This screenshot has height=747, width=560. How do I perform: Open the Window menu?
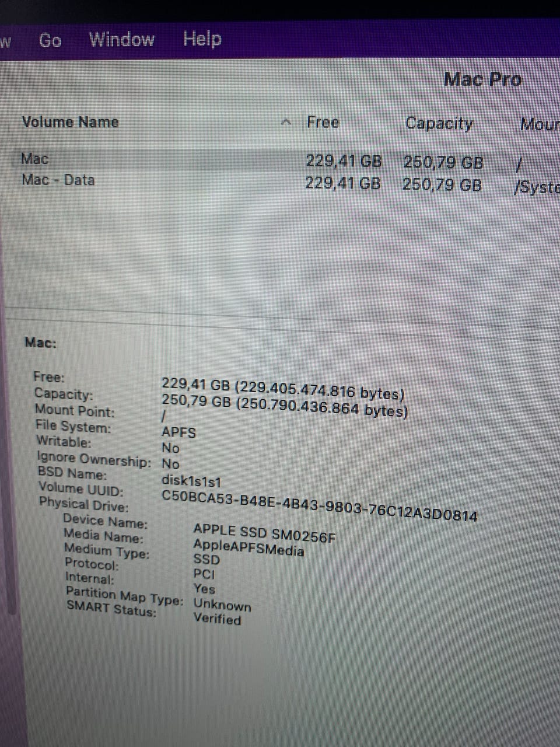point(121,39)
